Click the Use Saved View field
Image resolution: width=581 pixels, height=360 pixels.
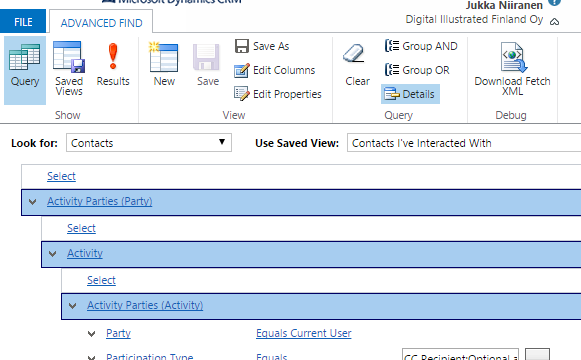pos(464,143)
